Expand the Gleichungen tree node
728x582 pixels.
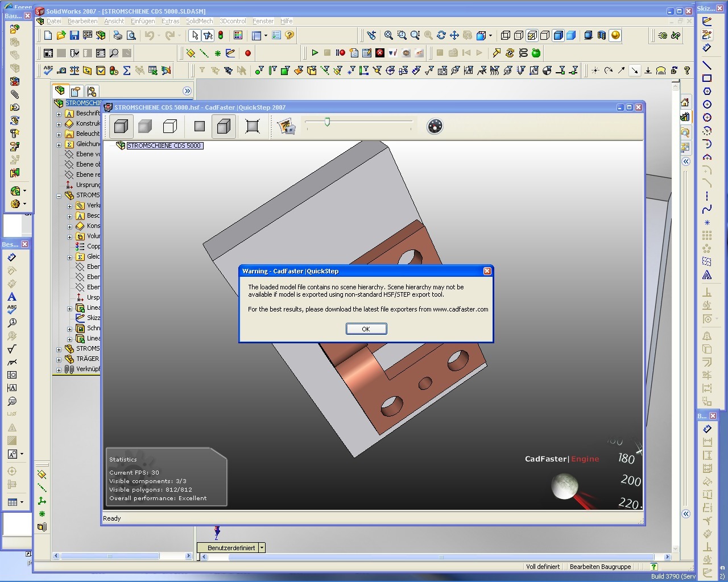pyautogui.click(x=59, y=144)
